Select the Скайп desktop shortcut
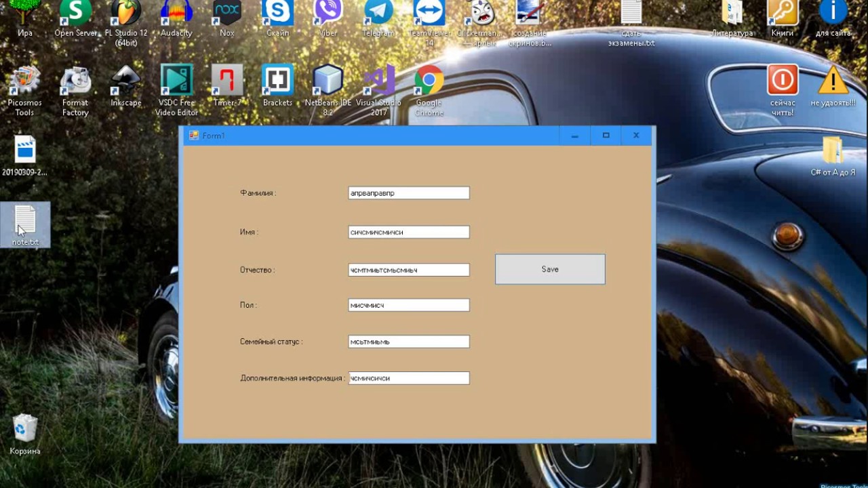 278,19
